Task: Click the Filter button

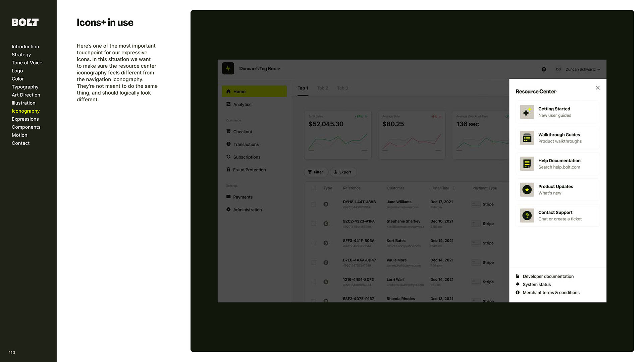Action: tap(315, 172)
